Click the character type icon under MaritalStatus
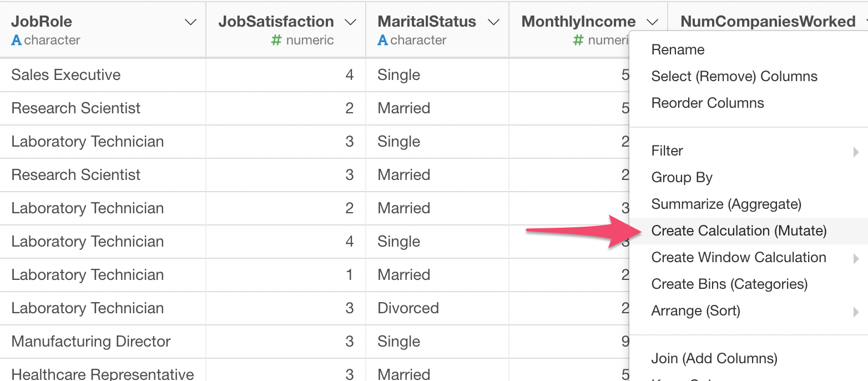The width and height of the screenshot is (868, 381). 382,40
